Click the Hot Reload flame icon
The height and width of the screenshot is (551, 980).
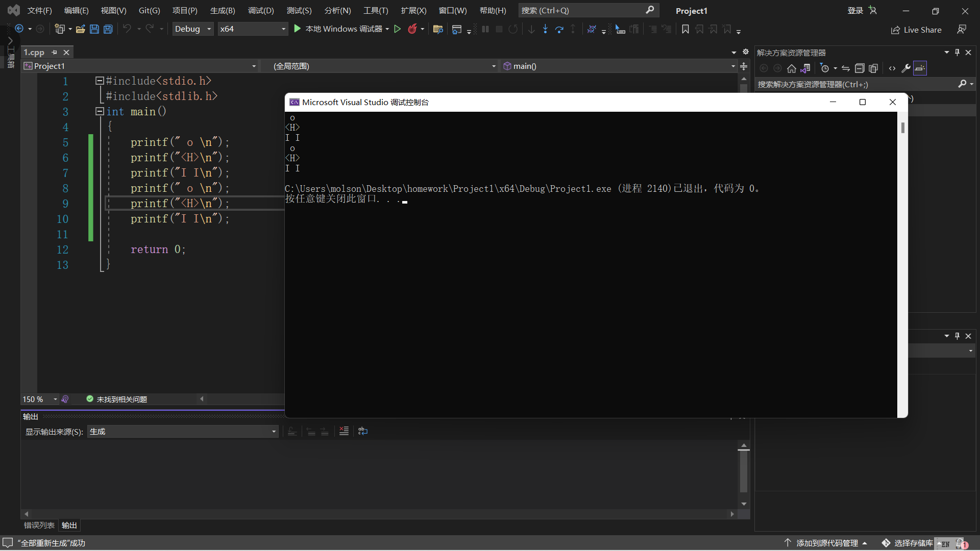pos(412,29)
